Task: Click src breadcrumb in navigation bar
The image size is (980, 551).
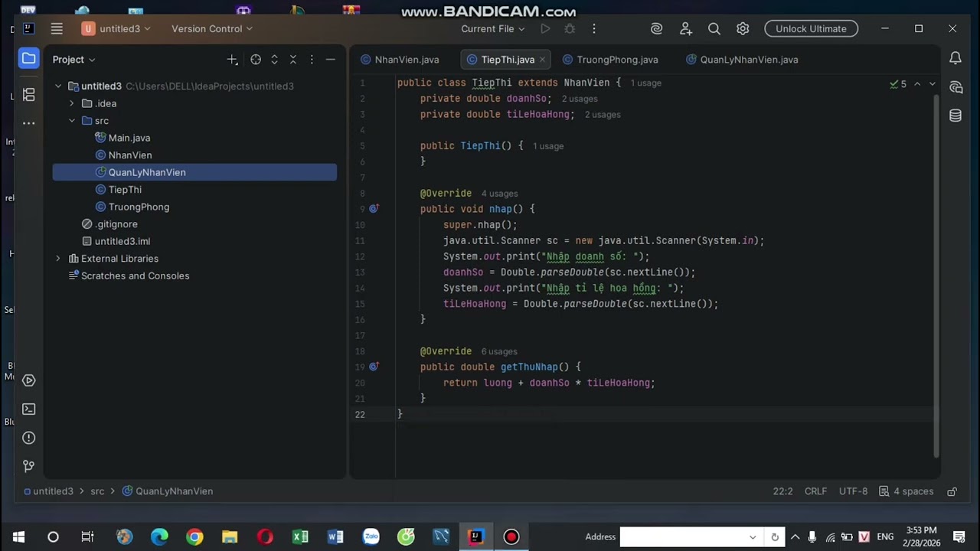Action: 97,491
